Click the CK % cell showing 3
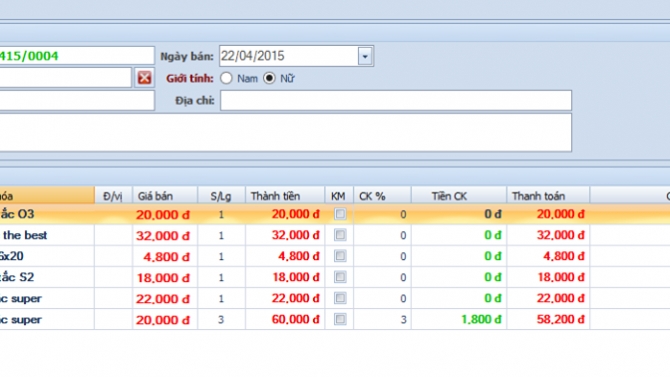670x377 pixels. tap(382, 319)
